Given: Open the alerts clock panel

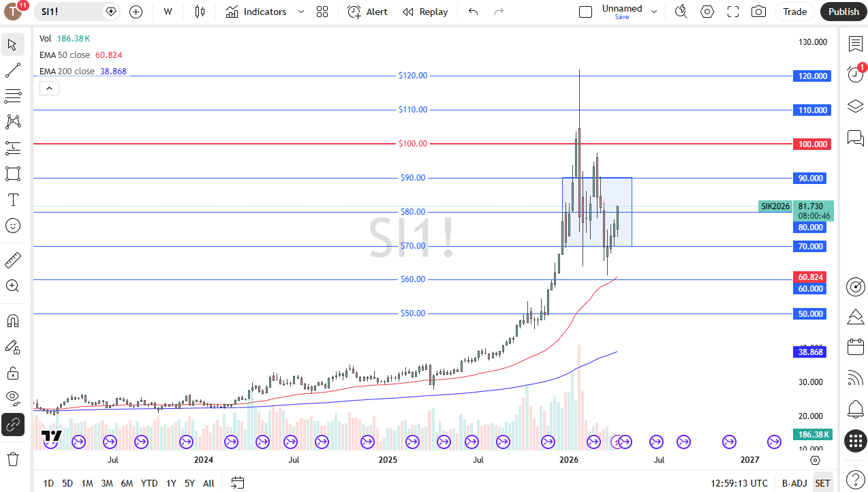Looking at the screenshot, I should point(855,74).
